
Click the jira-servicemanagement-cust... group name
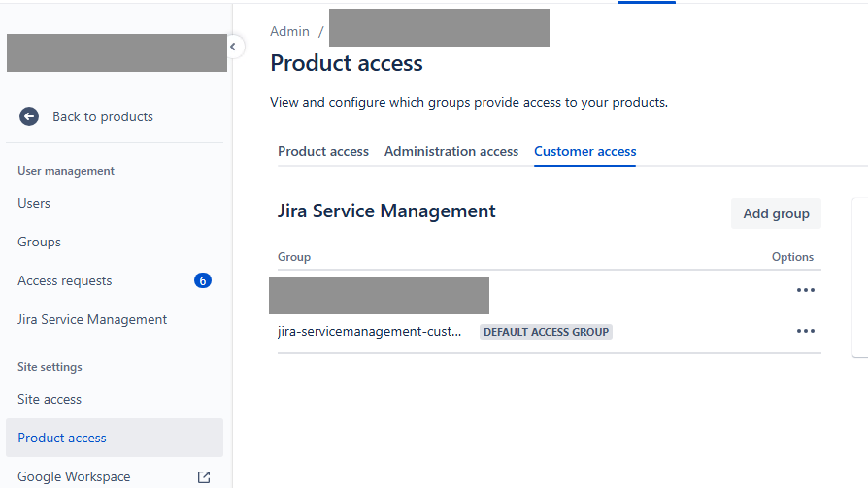pyautogui.click(x=369, y=332)
